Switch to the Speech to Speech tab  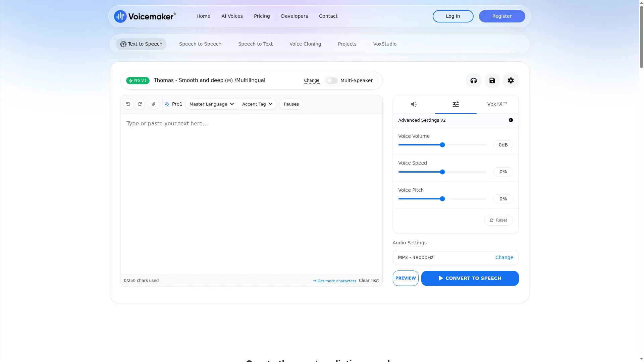coord(200,44)
